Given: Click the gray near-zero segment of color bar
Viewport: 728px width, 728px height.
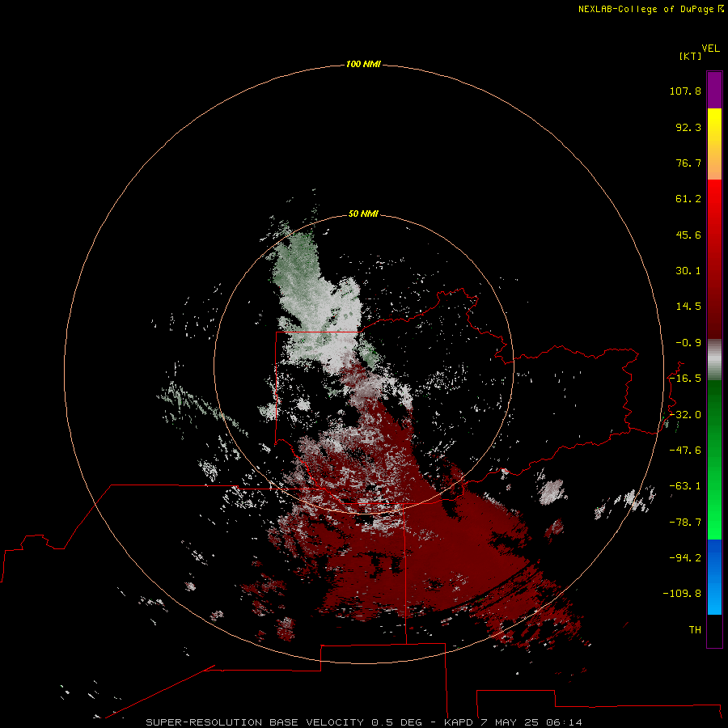Looking at the screenshot, I should [x=714, y=360].
